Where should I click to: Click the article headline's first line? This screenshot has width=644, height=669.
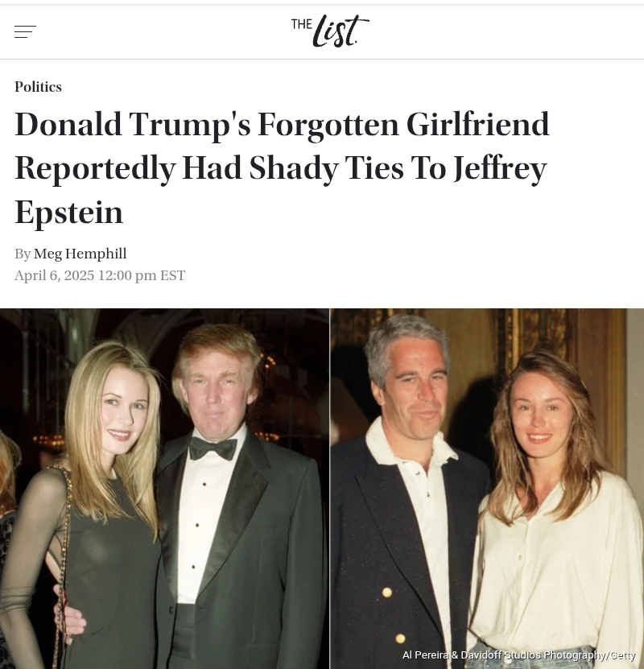282,125
